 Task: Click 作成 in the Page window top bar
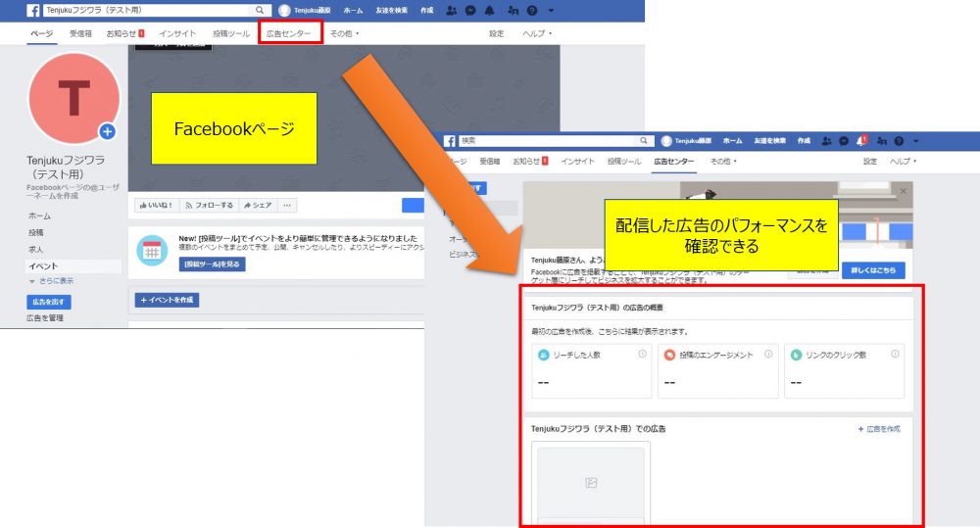pyautogui.click(x=427, y=11)
